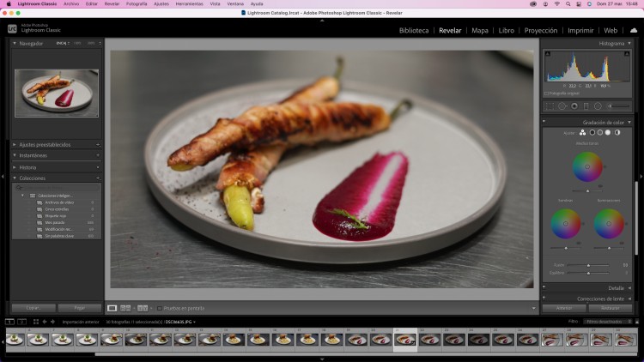The image size is (644, 362).
Task: Select the Radial filter tool
Action: pyautogui.click(x=598, y=106)
